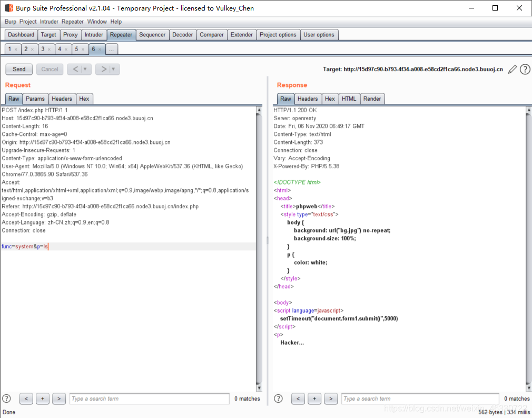Viewport: 532px width, 418px height.
Task: Switch to the Sequencer tab
Action: pyautogui.click(x=152, y=35)
